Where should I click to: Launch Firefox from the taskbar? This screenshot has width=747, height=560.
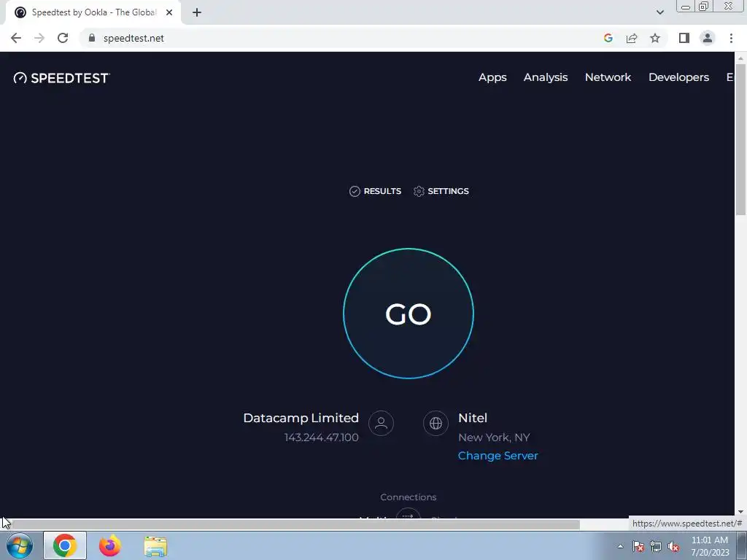[109, 545]
